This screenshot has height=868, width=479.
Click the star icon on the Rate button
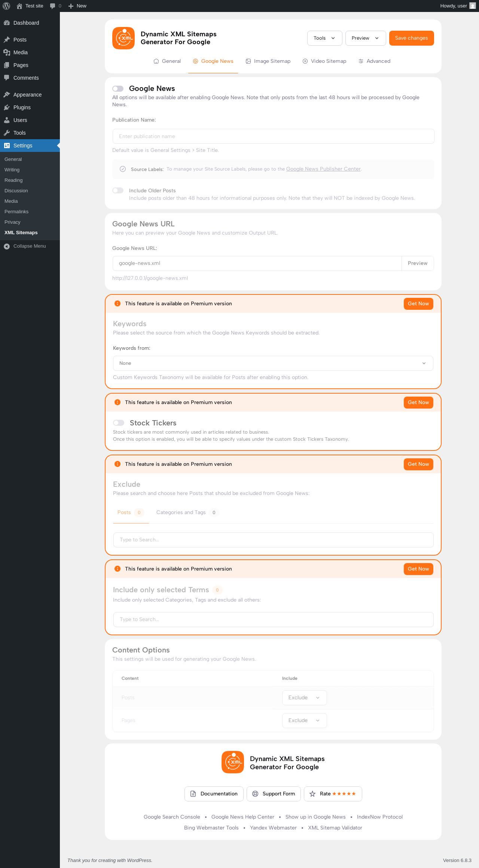pos(312,794)
